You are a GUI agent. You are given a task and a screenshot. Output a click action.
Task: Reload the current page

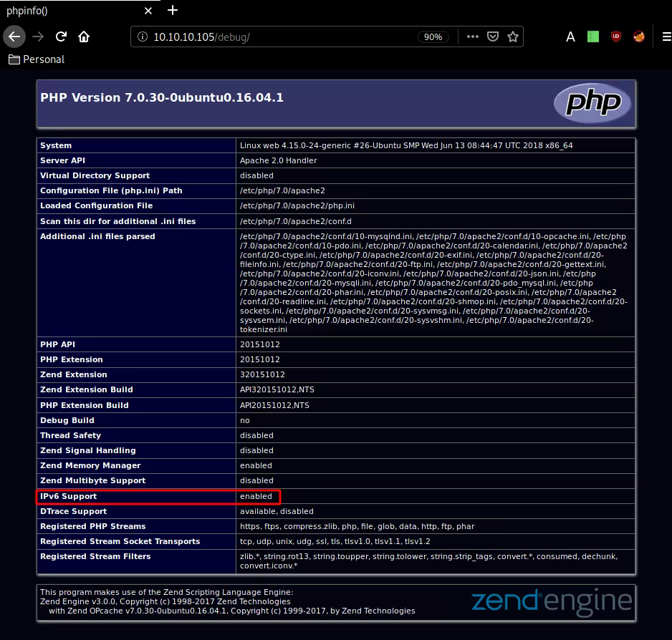click(x=61, y=37)
